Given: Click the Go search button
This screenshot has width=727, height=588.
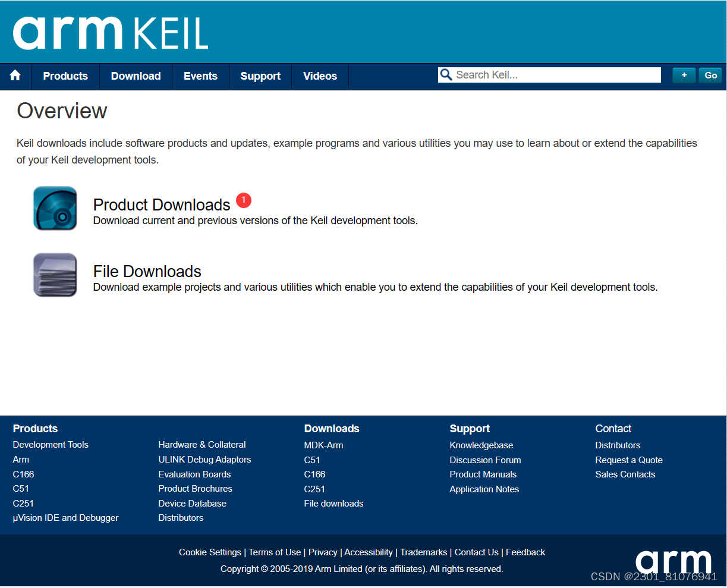Looking at the screenshot, I should tap(710, 75).
